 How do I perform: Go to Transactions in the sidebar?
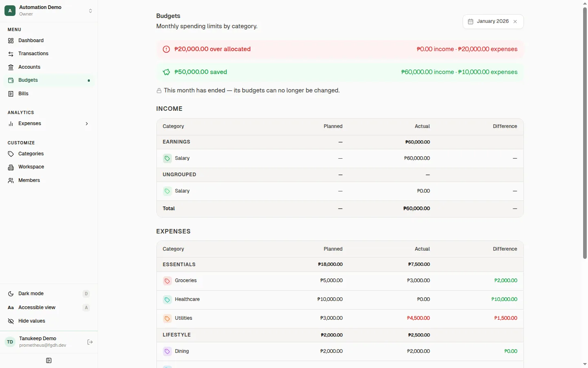tap(49, 54)
